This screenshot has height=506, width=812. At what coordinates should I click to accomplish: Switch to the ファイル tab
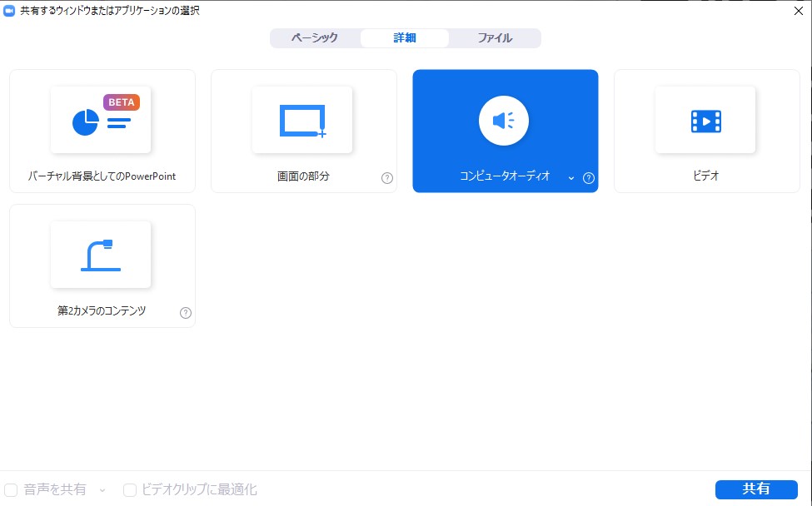click(495, 38)
